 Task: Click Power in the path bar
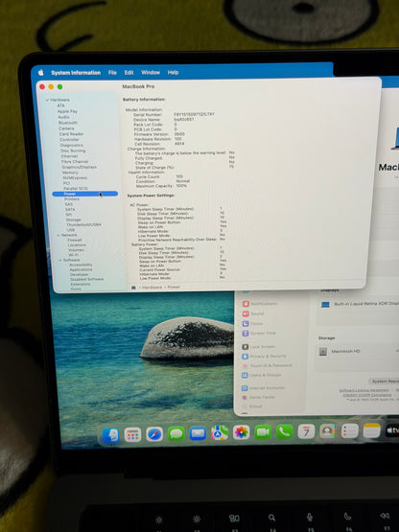coord(174,287)
